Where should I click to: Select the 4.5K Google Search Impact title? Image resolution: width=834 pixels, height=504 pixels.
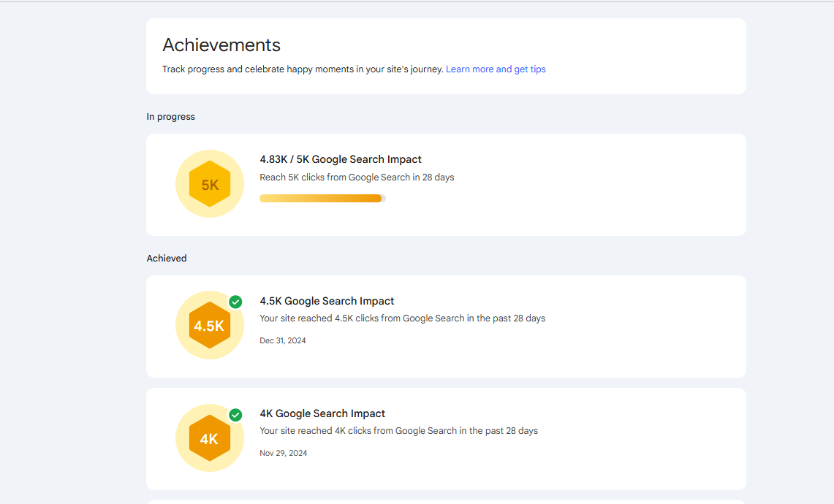click(x=327, y=301)
